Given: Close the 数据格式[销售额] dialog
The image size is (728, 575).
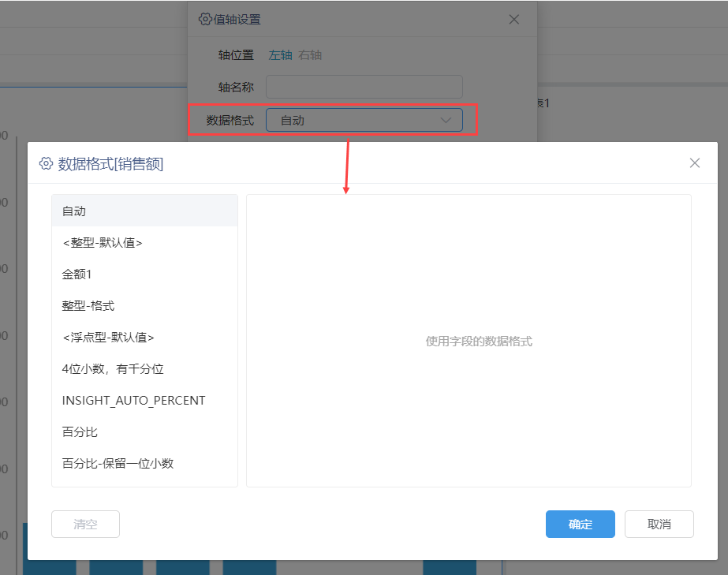Looking at the screenshot, I should [695, 163].
